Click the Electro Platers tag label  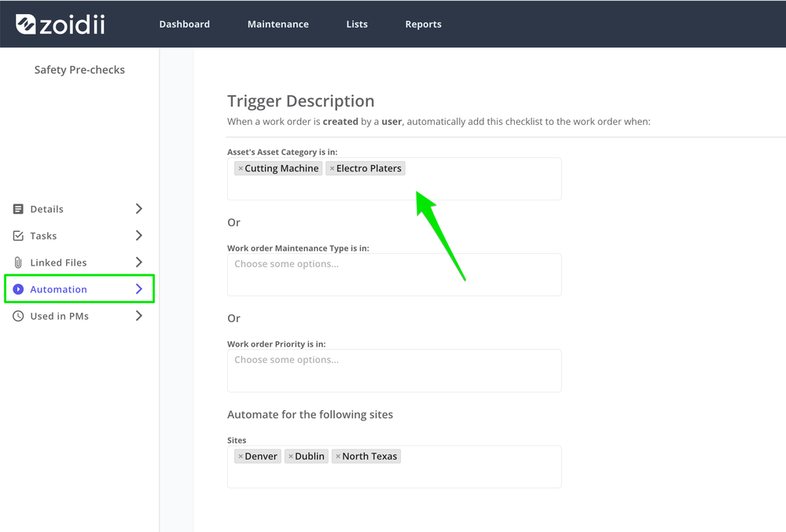click(x=369, y=168)
